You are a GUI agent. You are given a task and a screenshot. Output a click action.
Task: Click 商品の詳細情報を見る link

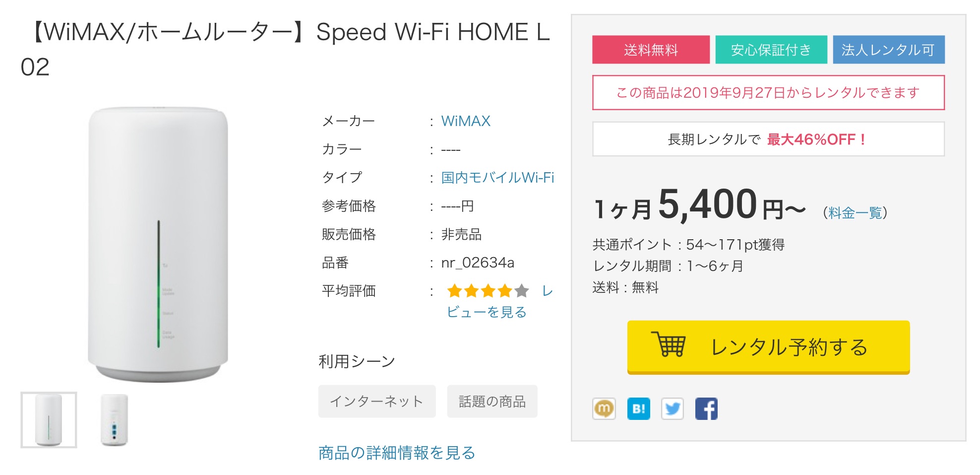click(397, 453)
